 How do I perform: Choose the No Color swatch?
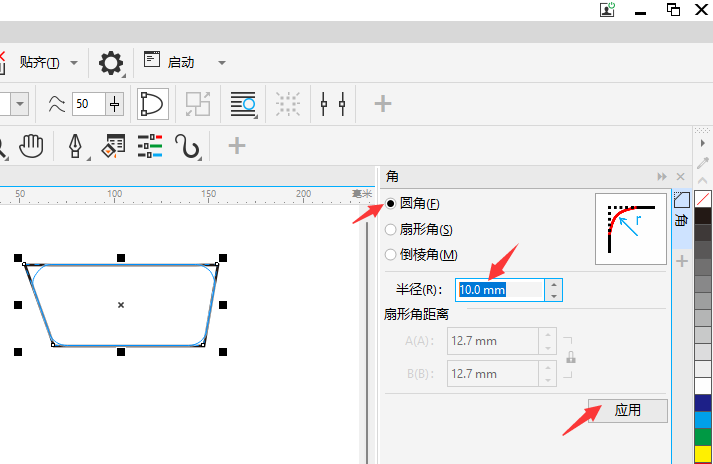[x=703, y=199]
